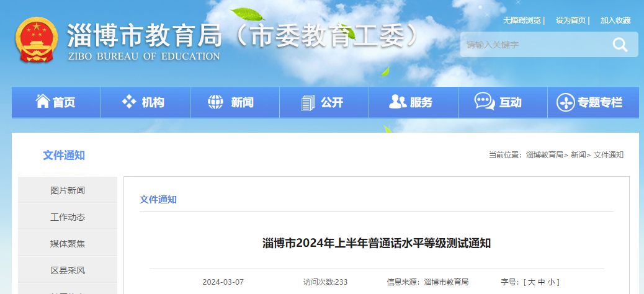Open the 专题专栏 navigation menu
Image resolution: width=644 pixels, height=294 pixels.
tap(594, 102)
